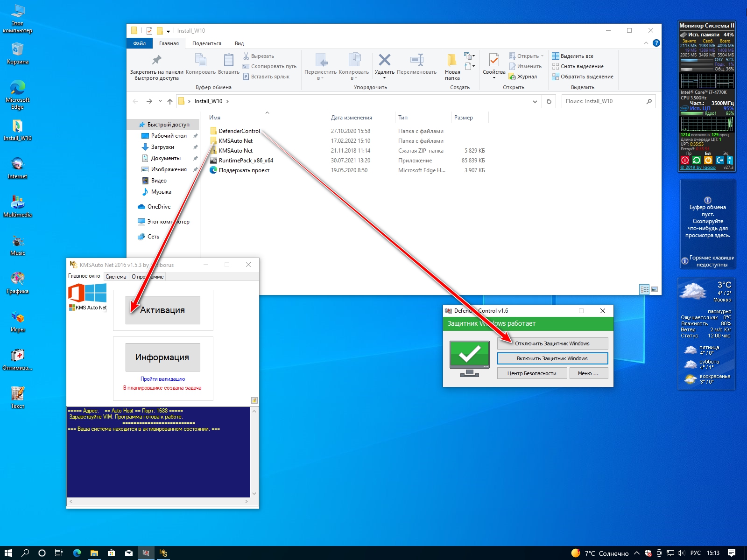747x560 pixels.
Task: Select Сеть in navigation pane
Action: [x=153, y=237]
